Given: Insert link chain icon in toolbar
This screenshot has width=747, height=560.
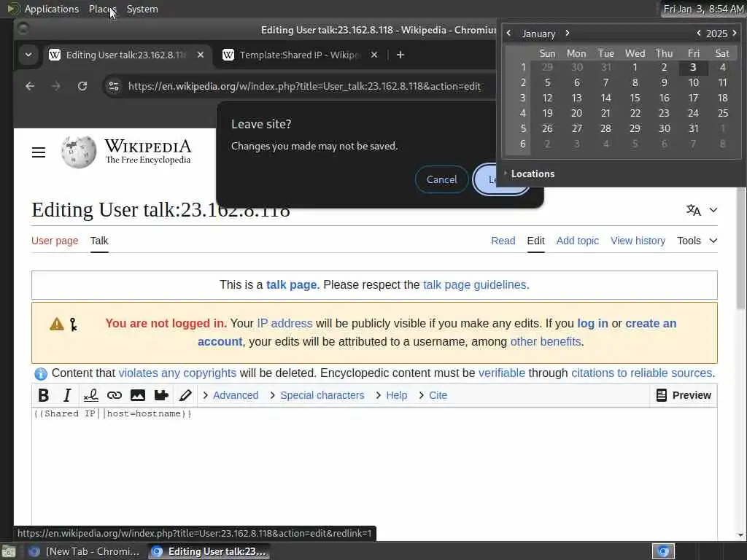Looking at the screenshot, I should coord(115,395).
